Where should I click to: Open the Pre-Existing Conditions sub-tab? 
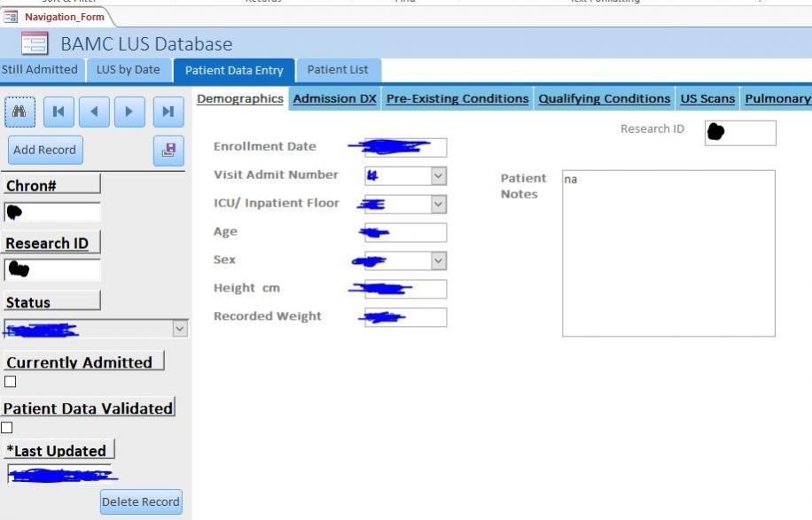click(x=457, y=99)
